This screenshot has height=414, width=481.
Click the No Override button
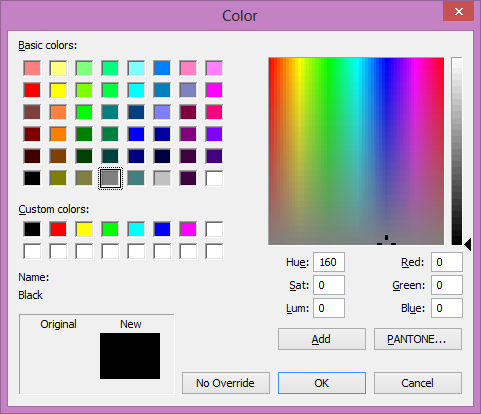pos(226,383)
